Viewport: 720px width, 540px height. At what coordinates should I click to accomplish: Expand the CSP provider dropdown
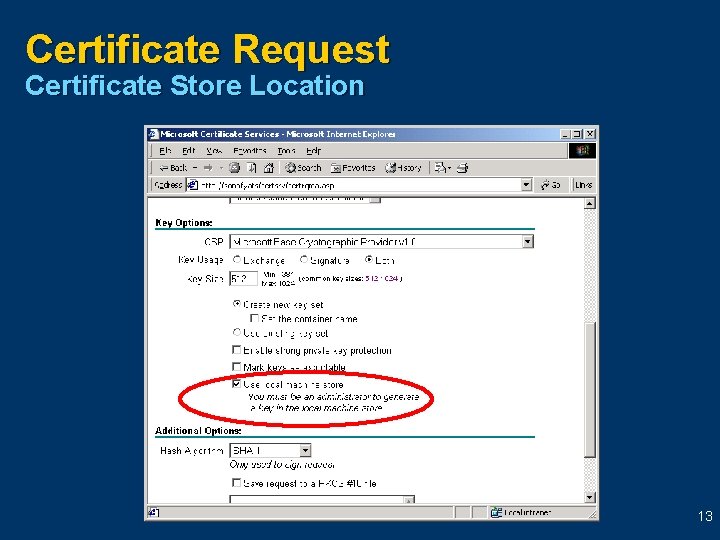528,242
